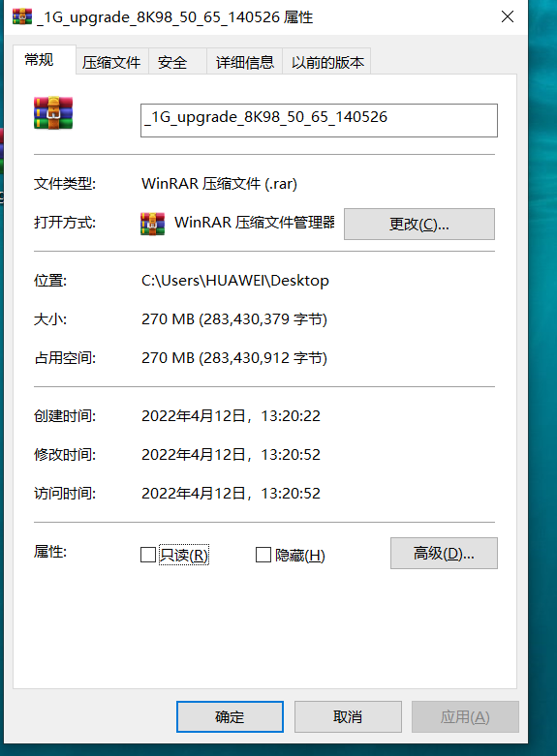
Task: Click the 取消 button
Action: coord(348,717)
